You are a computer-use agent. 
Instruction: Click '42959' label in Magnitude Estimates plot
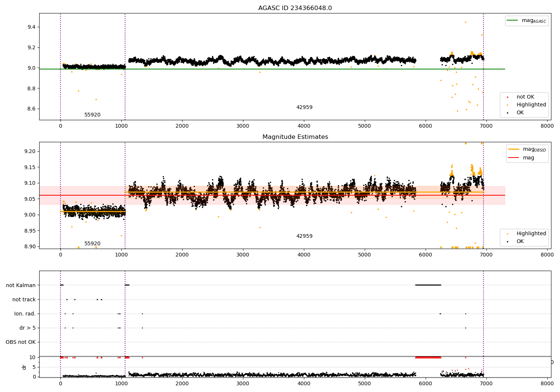(x=304, y=236)
